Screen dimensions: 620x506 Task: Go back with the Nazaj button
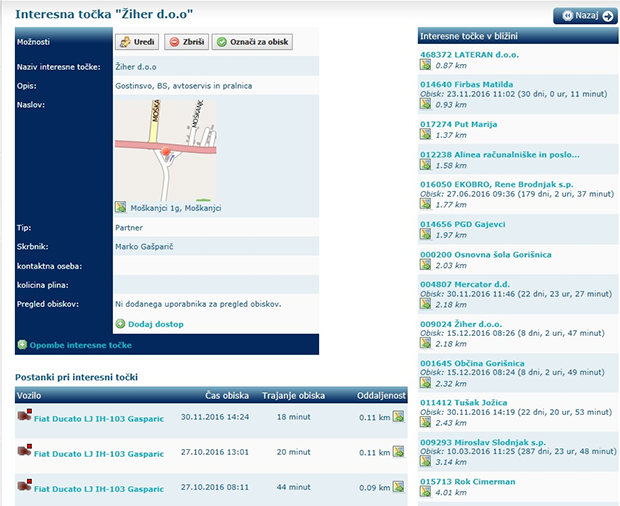point(585,16)
